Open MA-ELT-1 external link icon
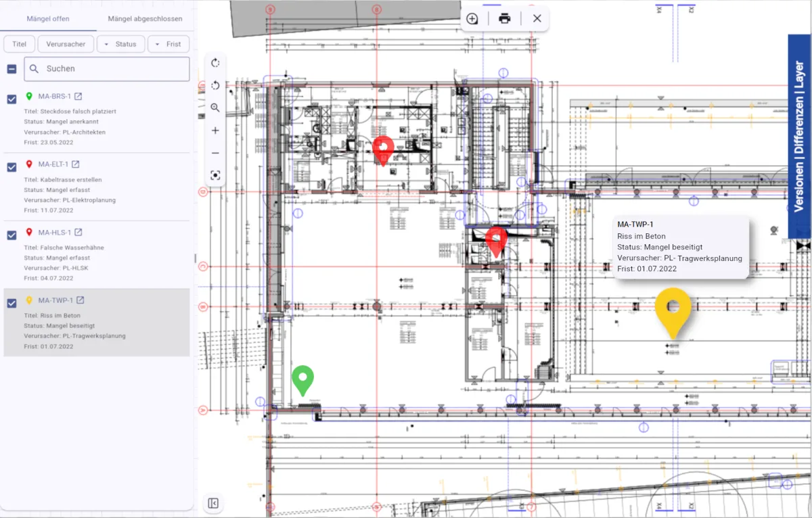Viewport: 812px width, 518px height. [x=76, y=164]
